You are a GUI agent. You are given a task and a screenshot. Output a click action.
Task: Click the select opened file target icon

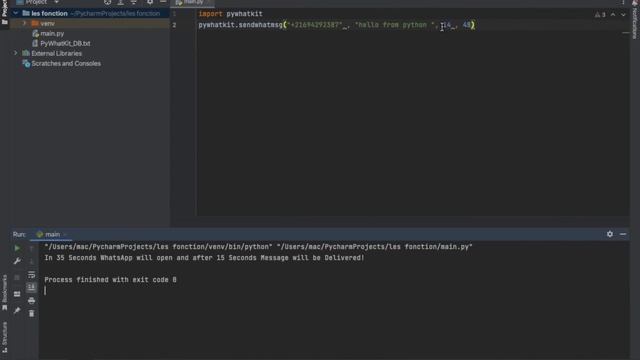point(107,2)
